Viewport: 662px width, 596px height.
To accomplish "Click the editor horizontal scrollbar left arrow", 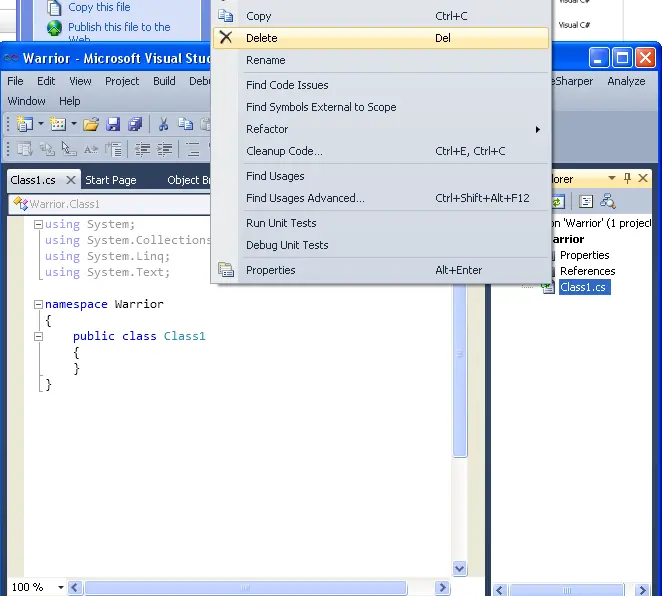I will pyautogui.click(x=75, y=587).
